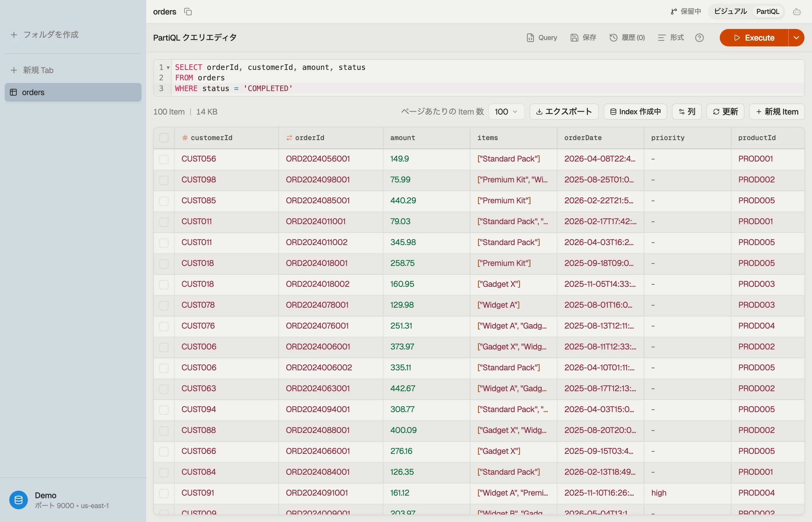The height and width of the screenshot is (522, 812).
Task: Open the 保留中 branch status indicator
Action: 686,12
